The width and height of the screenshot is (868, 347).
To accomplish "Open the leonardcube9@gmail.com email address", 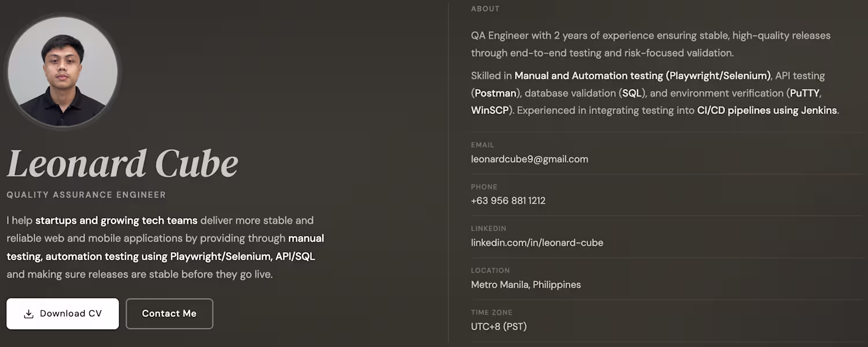I will [529, 159].
